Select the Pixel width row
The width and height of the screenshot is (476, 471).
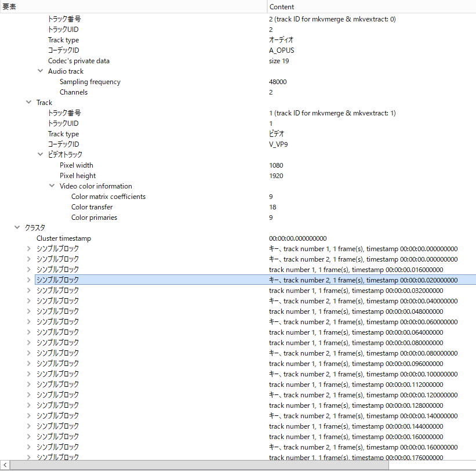tap(77, 165)
